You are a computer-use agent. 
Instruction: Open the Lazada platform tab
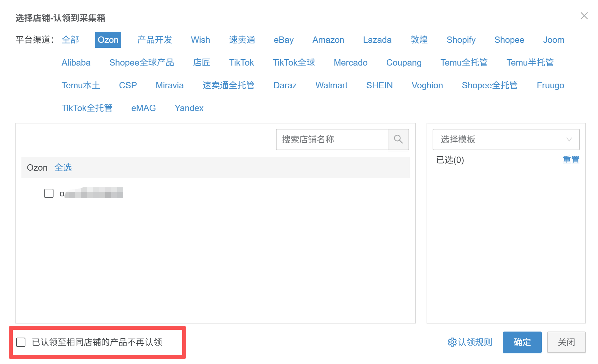[377, 40]
